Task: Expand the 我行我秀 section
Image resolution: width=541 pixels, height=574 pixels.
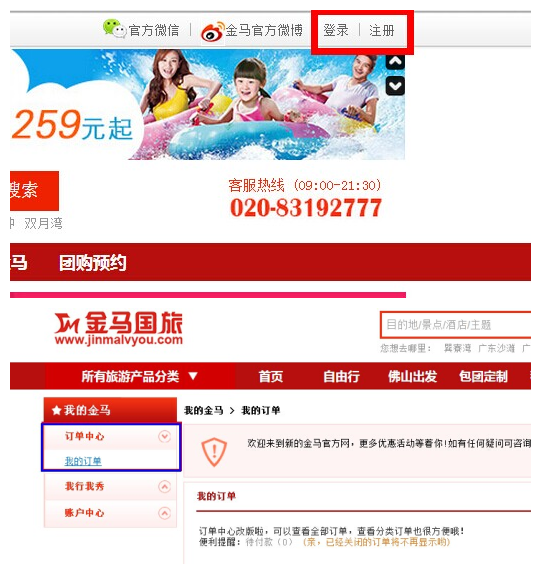Action: tap(164, 487)
